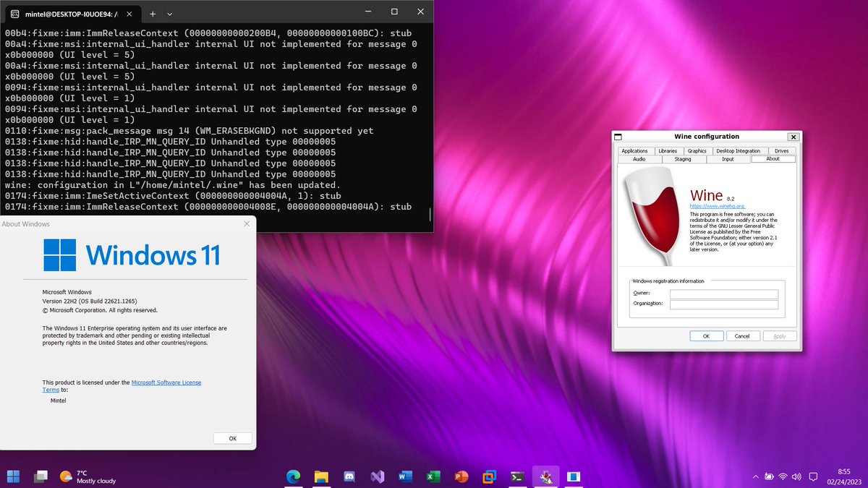
Task: Click the battery tray icon
Action: (770, 476)
